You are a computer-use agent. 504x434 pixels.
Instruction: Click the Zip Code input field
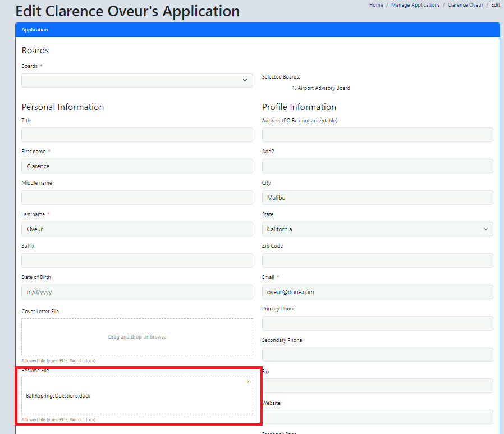(x=377, y=261)
